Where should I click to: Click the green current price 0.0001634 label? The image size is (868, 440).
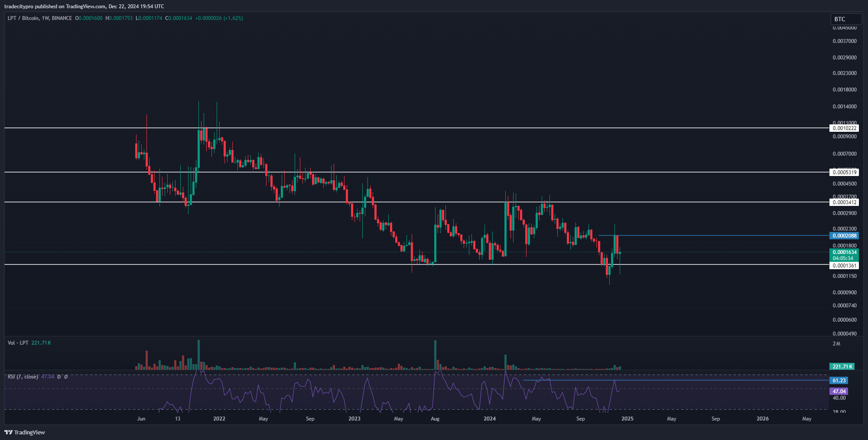coord(844,252)
